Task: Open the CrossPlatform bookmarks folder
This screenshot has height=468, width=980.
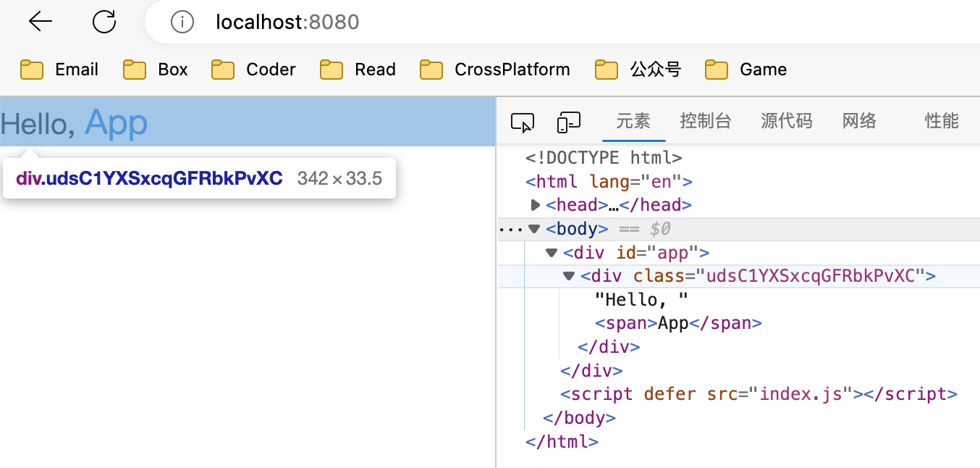Action: coord(495,70)
